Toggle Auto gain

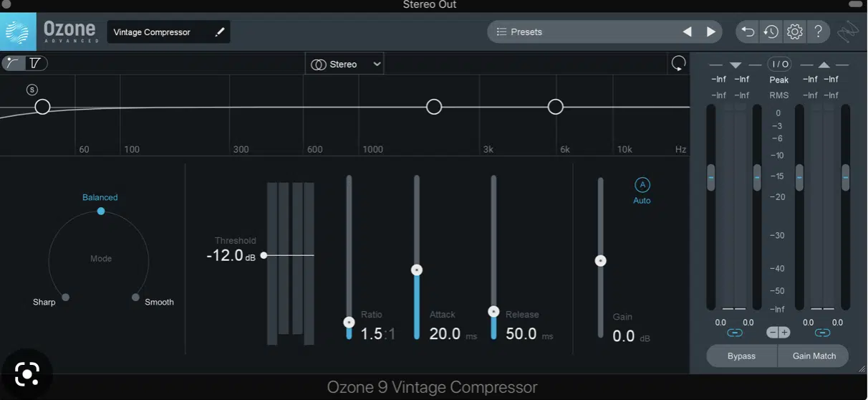(x=642, y=185)
